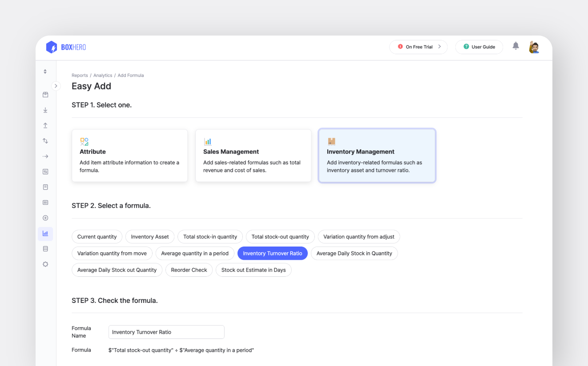Click the Easy Add page heading
This screenshot has width=588, height=366.
pyautogui.click(x=91, y=86)
